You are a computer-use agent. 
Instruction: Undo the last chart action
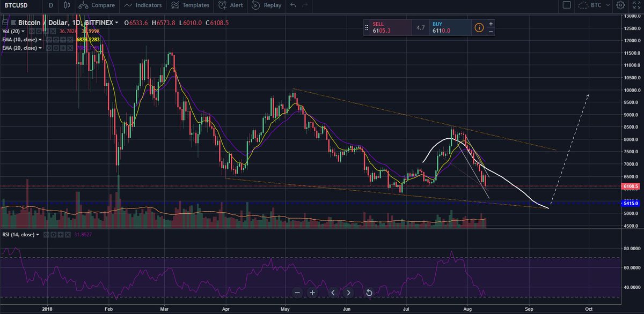pos(293,6)
